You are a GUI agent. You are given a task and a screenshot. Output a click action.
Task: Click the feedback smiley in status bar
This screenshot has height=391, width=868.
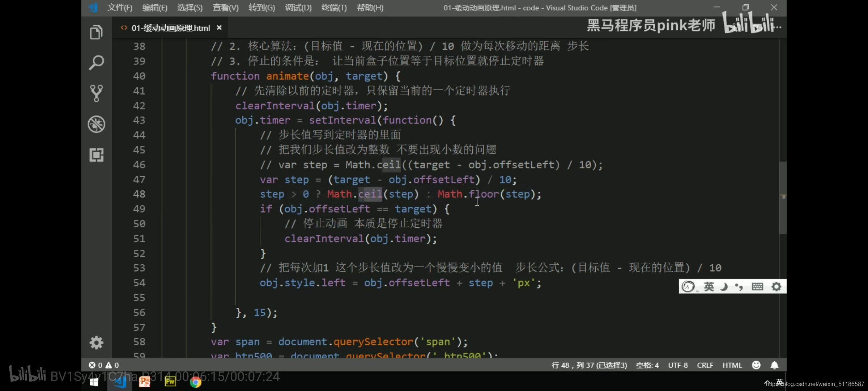[x=756, y=365]
